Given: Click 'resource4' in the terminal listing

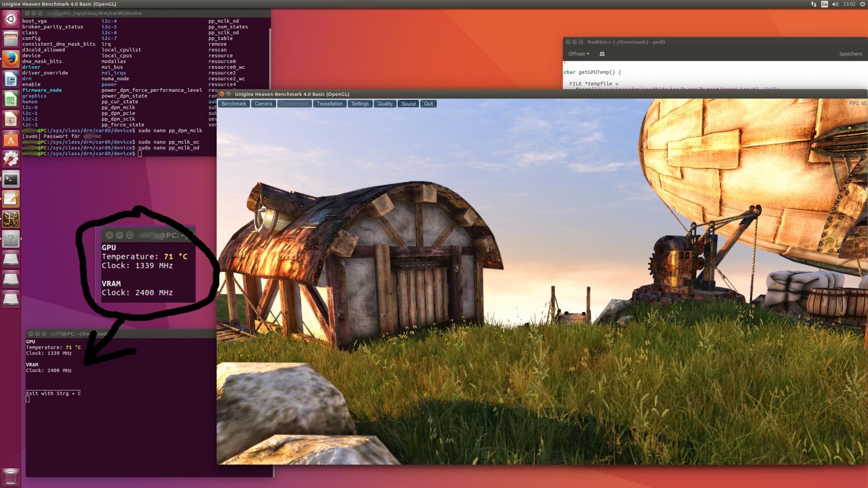Looking at the screenshot, I should (x=222, y=84).
